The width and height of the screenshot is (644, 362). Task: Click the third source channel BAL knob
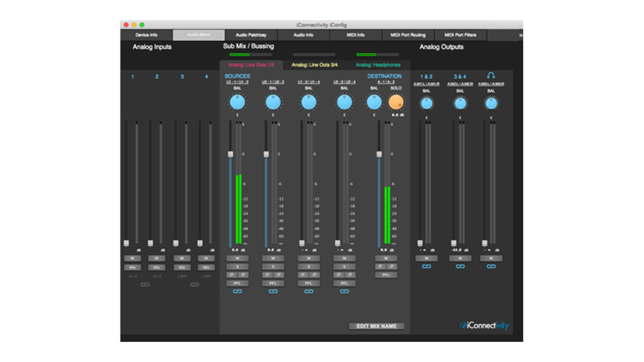(308, 102)
